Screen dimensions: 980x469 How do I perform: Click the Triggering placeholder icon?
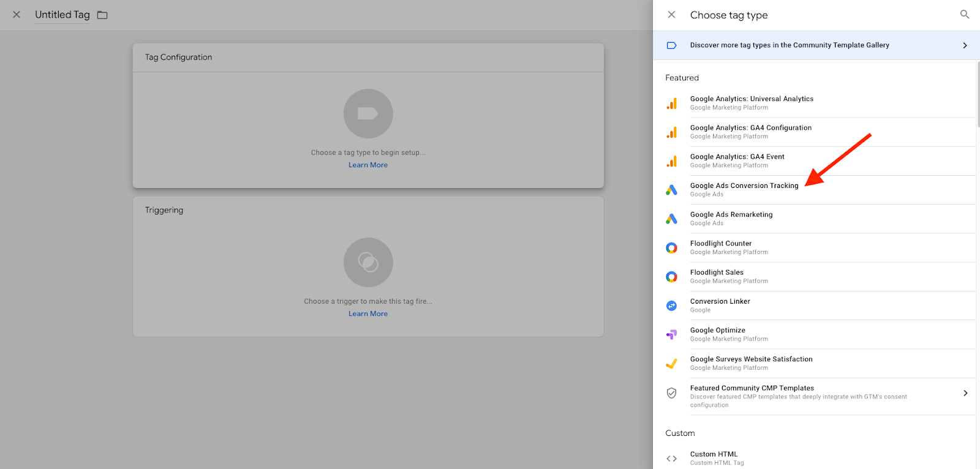click(x=368, y=263)
